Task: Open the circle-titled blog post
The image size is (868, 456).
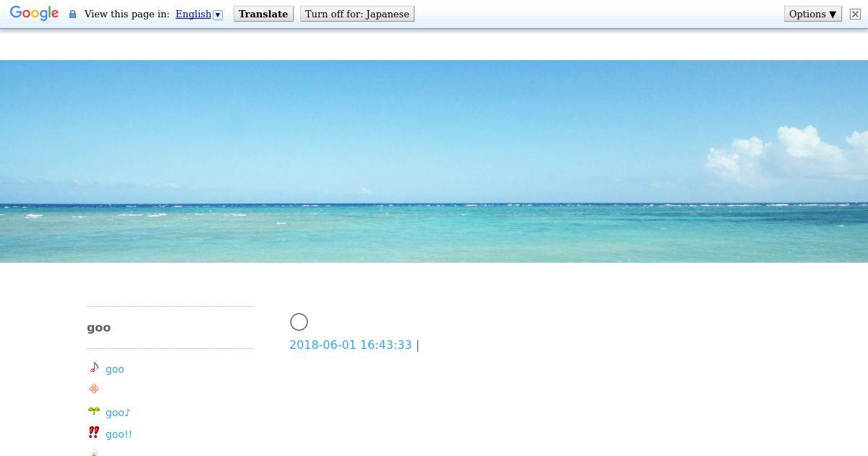Action: coord(299,322)
